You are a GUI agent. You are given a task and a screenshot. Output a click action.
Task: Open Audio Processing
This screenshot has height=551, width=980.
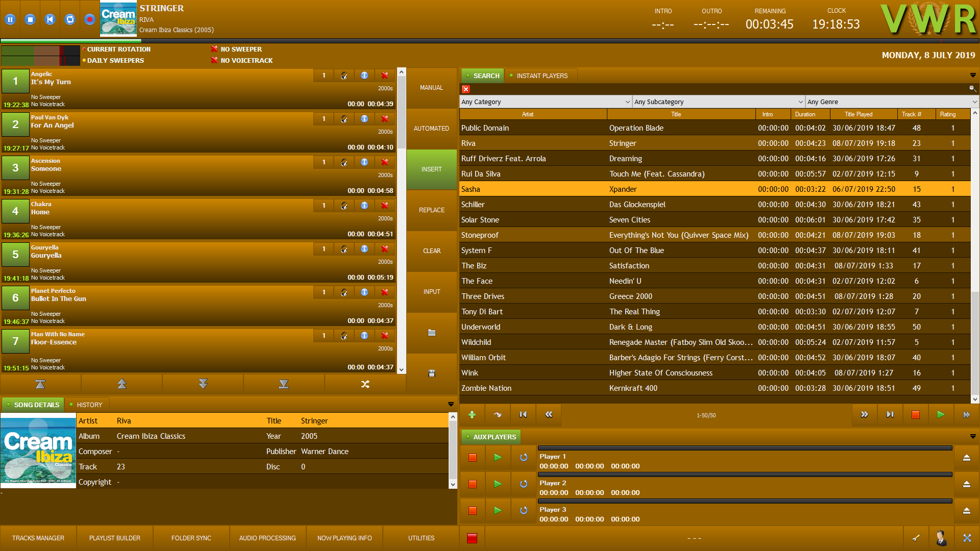coord(267,538)
